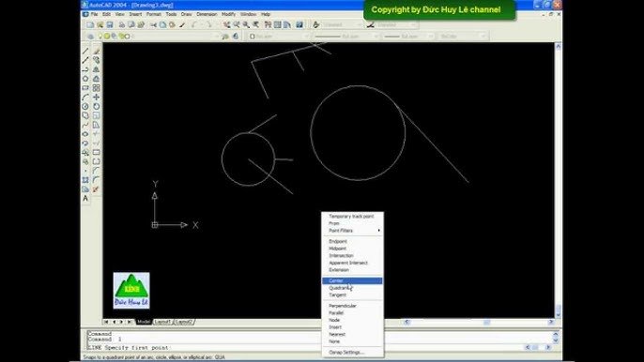This screenshot has height=362, width=644.
Task: Select the Fillet modify tool
Action: tap(96, 180)
